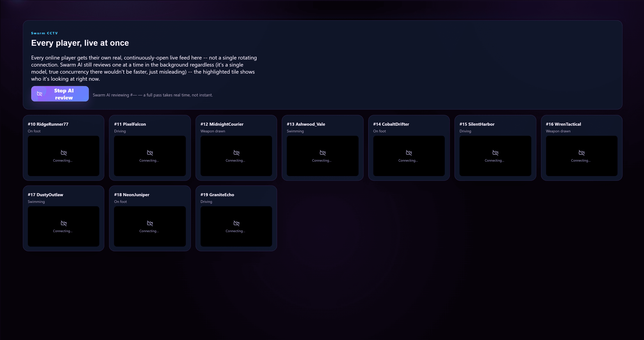Click camera-off icon in MidnightCourier tile
The width and height of the screenshot is (644, 340).
click(x=236, y=153)
